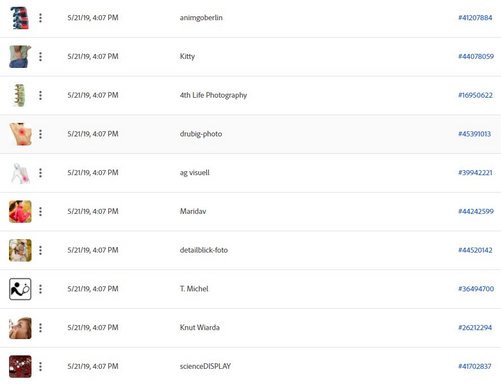Open the more-options menu for animgoberlin row
The width and height of the screenshot is (501, 384).
tap(40, 18)
